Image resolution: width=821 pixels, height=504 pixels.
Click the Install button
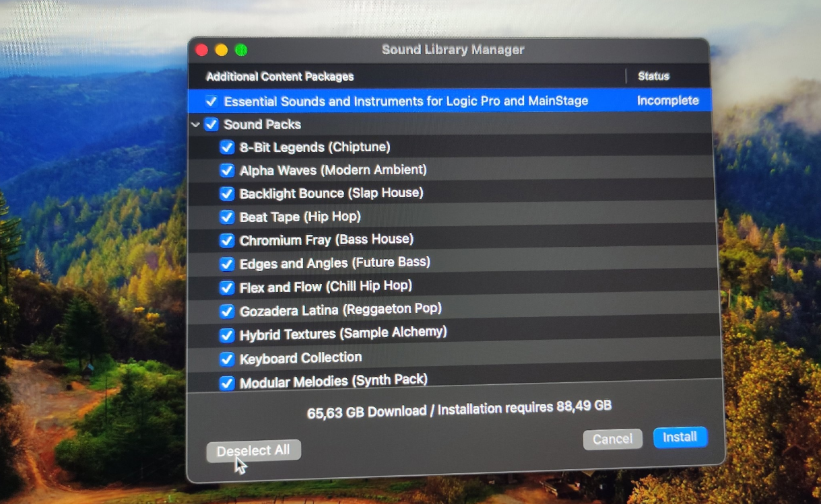[x=680, y=437]
